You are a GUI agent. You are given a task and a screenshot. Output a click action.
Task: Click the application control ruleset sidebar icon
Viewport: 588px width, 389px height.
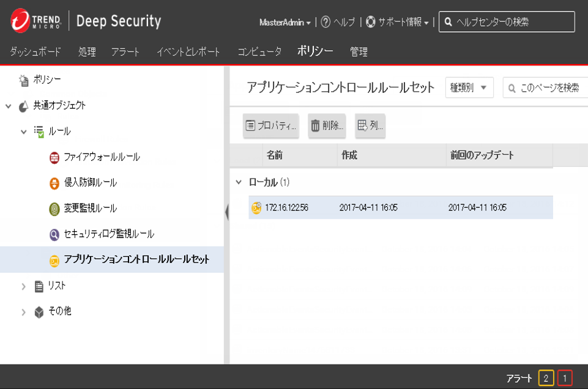pyautogui.click(x=54, y=260)
